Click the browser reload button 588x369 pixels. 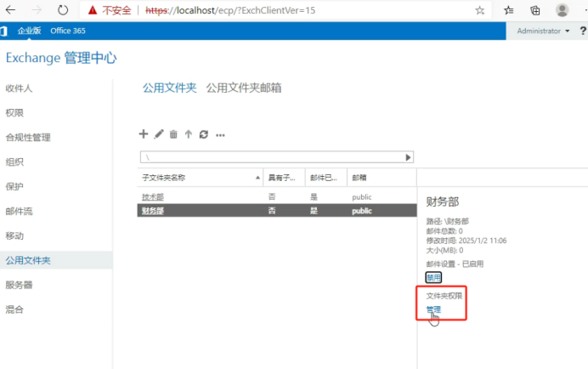(x=63, y=10)
